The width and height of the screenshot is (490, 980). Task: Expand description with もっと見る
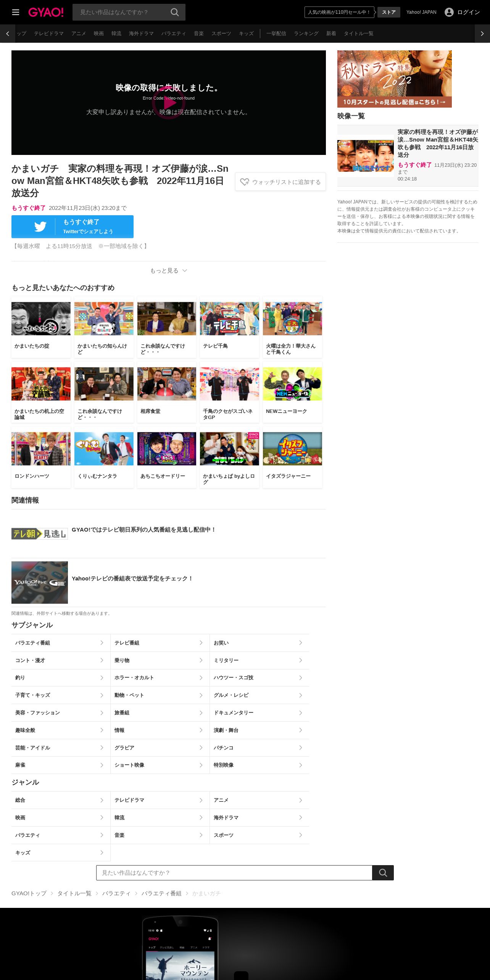[x=169, y=271]
